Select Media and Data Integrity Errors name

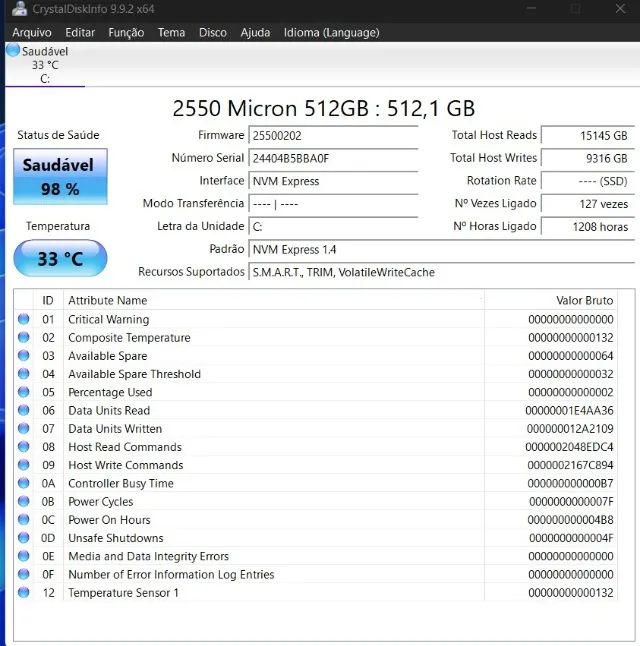(x=148, y=556)
